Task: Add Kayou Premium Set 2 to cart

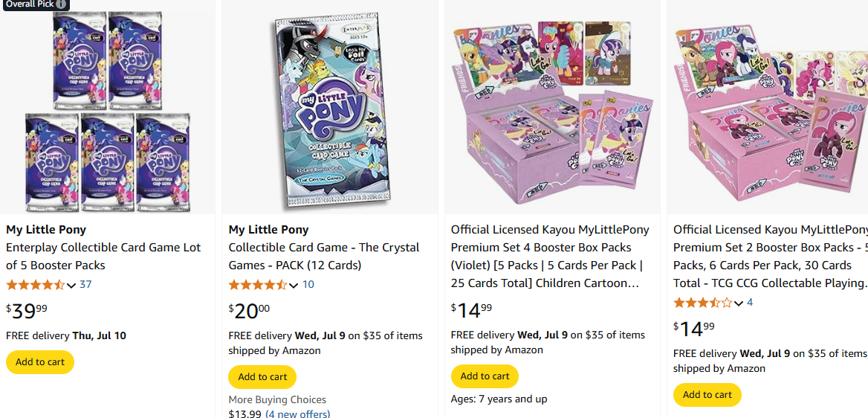Action: coord(707,395)
